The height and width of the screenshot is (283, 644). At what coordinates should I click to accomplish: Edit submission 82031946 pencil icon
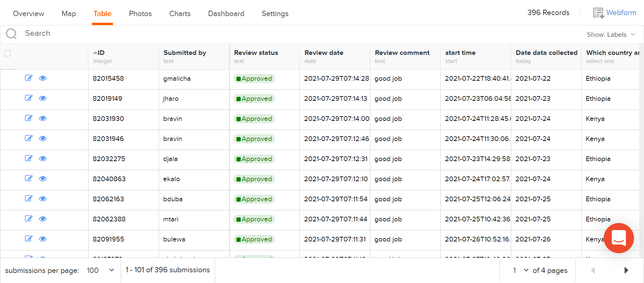click(x=29, y=138)
